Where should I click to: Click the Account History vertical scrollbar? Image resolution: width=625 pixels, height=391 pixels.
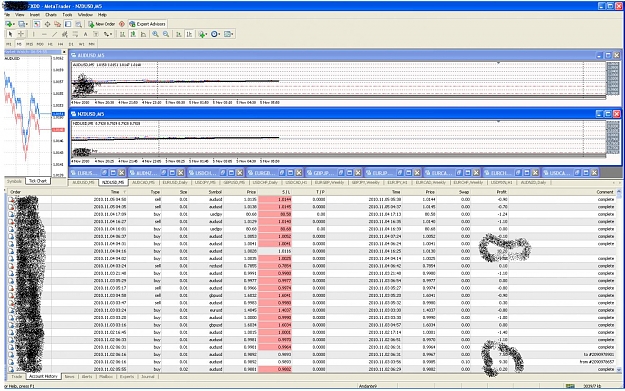619,281
